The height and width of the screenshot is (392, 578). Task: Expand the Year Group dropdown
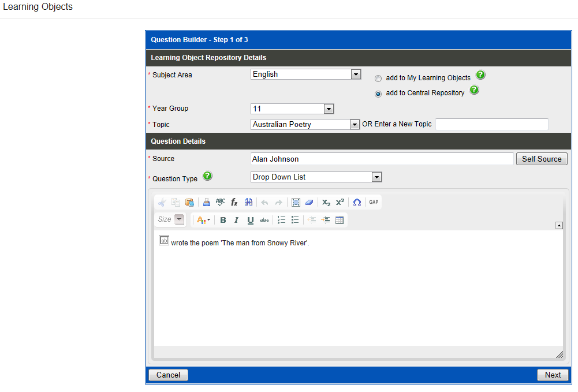pos(329,109)
